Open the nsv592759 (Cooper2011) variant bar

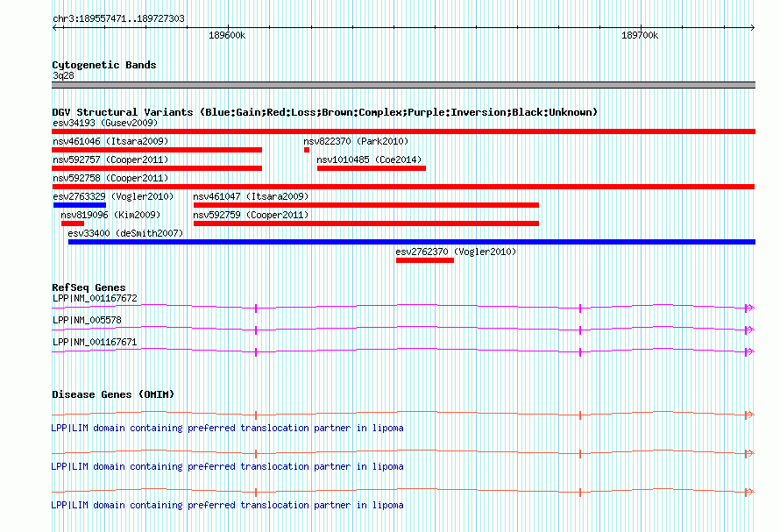coord(366,223)
